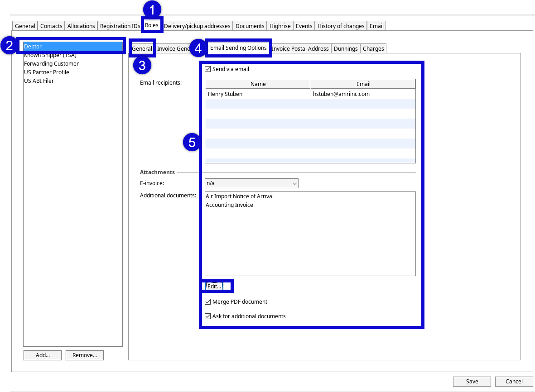
Task: Open the Contacts tab
Action: pos(51,26)
